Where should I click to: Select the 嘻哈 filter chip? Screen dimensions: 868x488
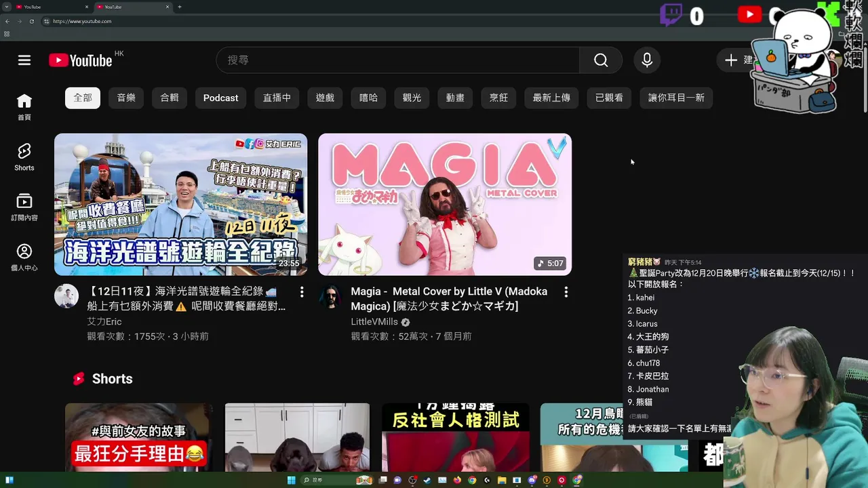(368, 98)
